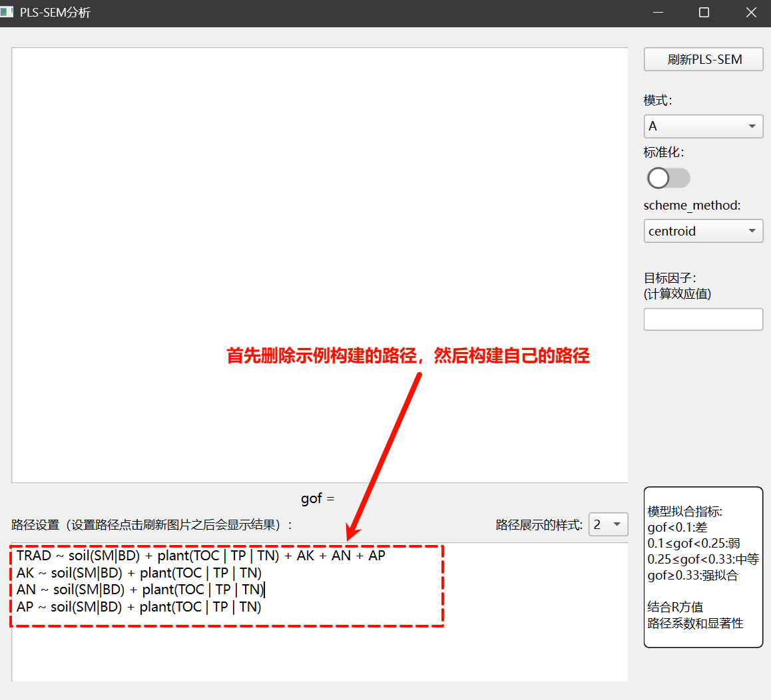Click the PLS-SEM plot display area
Viewport: 771px width, 700px height.
click(x=320, y=265)
